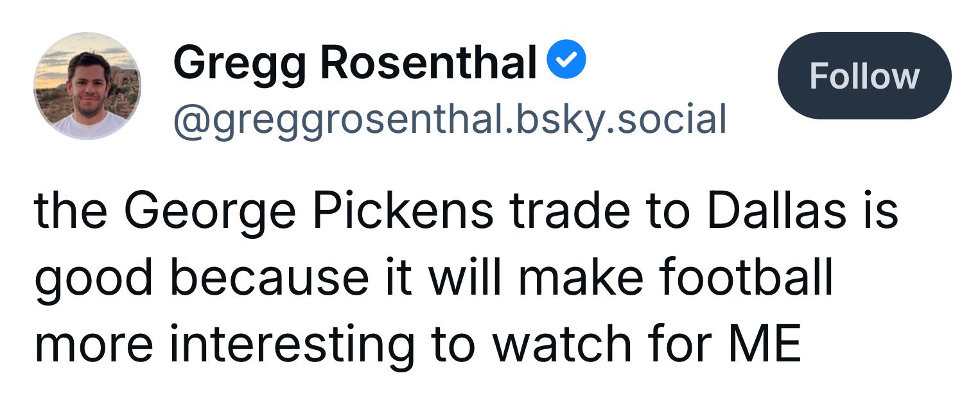Open the Gregg Rosenthal display name link
Screen dimensions: 980x398
pyautogui.click(x=355, y=63)
